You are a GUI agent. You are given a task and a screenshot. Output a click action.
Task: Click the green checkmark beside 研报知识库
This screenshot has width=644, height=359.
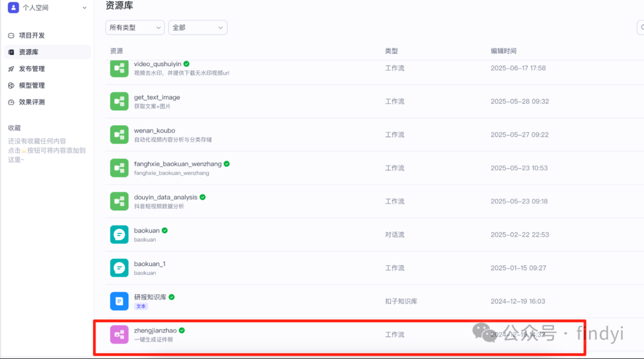(172, 297)
